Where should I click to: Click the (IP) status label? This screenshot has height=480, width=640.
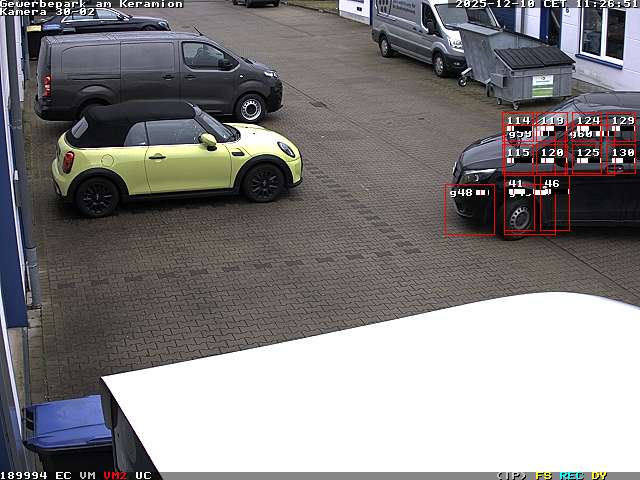coord(511,475)
